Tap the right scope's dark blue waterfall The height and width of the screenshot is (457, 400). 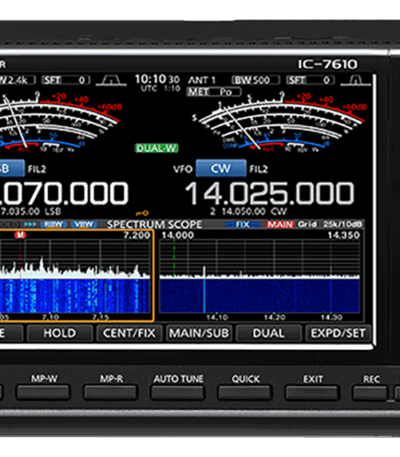point(260,296)
